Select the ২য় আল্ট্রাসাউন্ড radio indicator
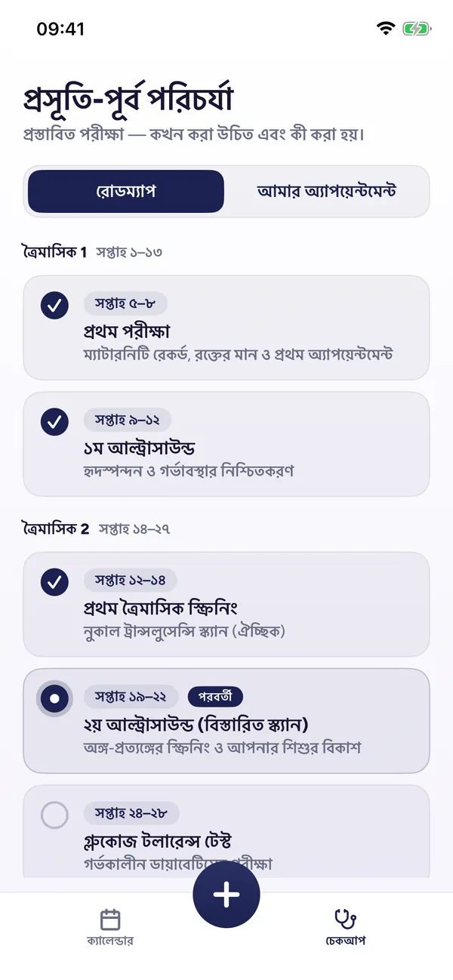The width and height of the screenshot is (453, 980). 54,698
